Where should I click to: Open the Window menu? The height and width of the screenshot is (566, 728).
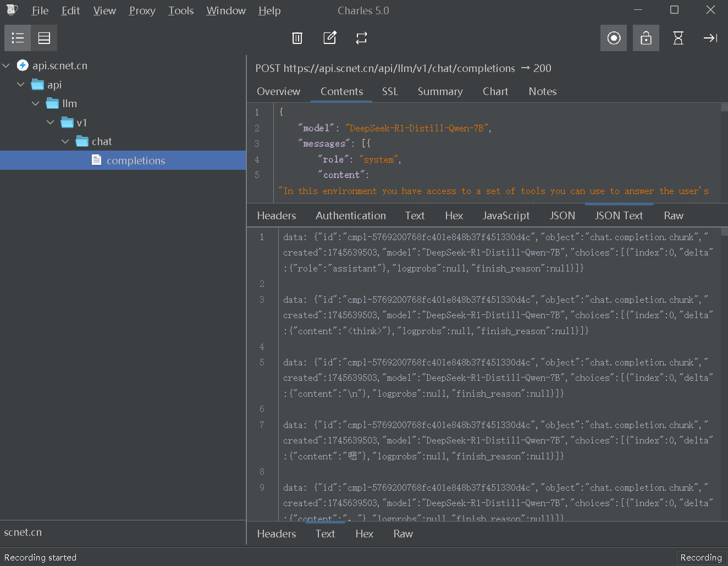pyautogui.click(x=226, y=10)
